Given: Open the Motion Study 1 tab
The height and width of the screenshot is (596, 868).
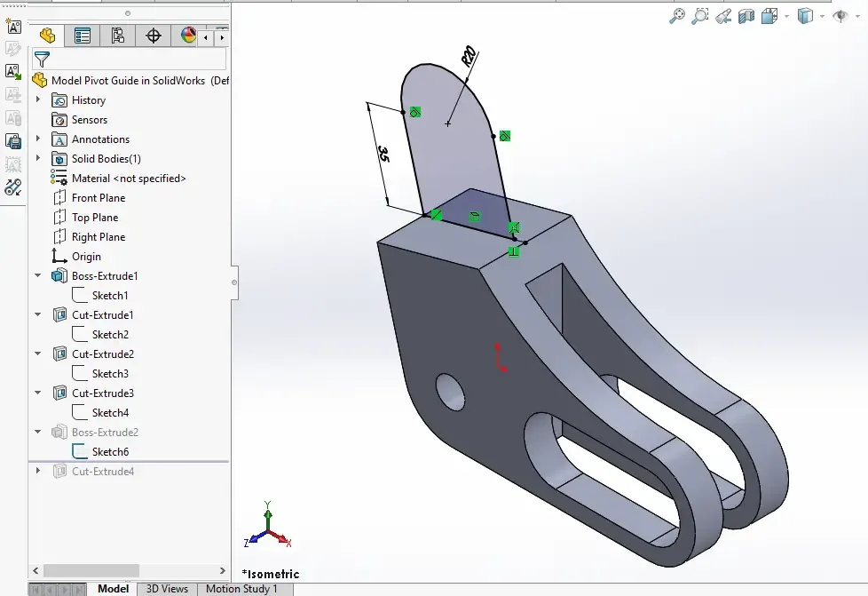Looking at the screenshot, I should pos(241,589).
